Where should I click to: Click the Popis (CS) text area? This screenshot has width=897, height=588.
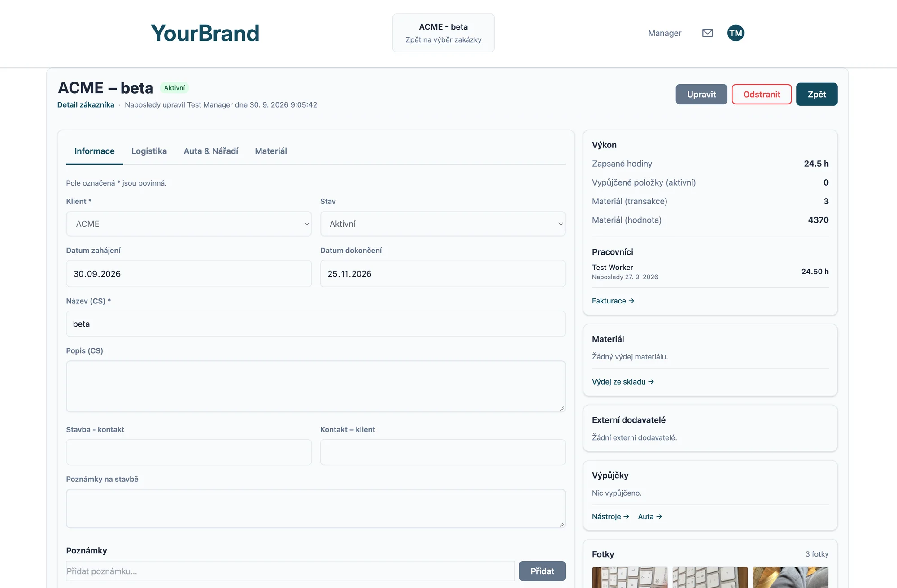point(316,386)
